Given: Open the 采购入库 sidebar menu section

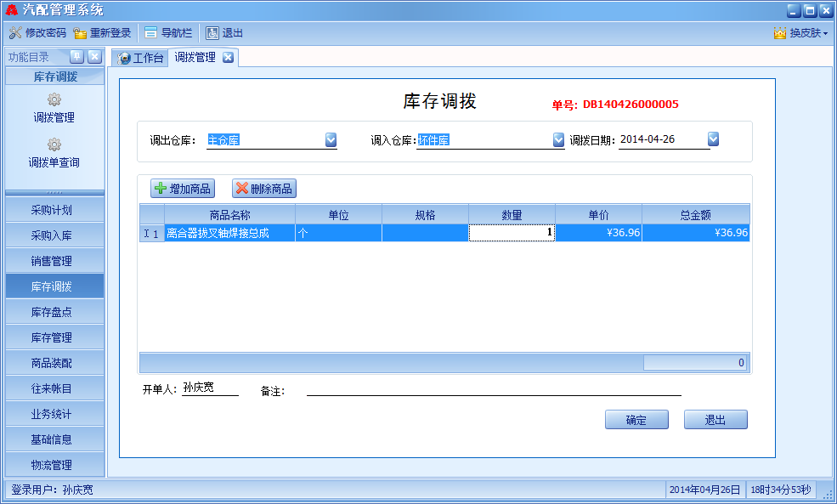Looking at the screenshot, I should [54, 235].
